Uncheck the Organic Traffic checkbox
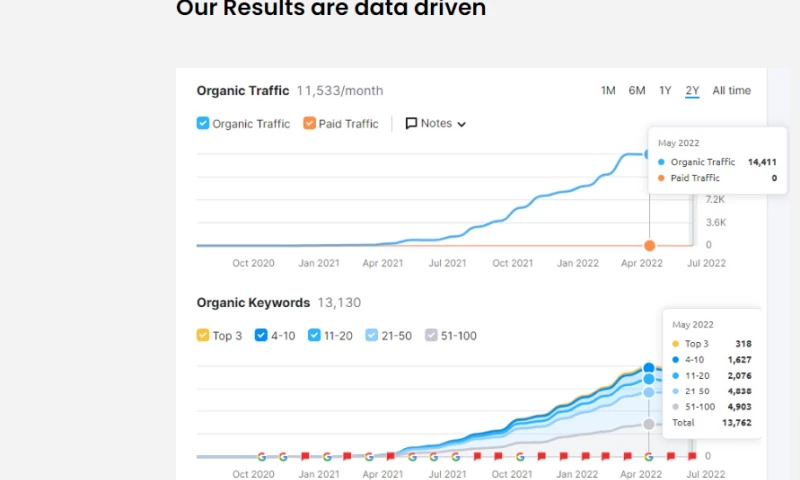 203,124
